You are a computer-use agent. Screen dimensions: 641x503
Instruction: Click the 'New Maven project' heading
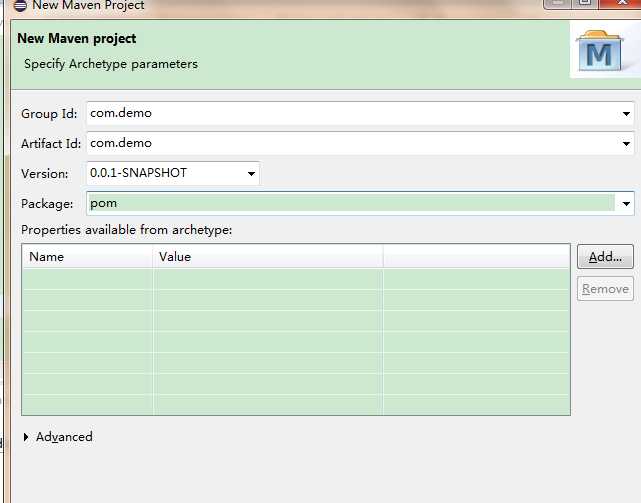coord(77,38)
